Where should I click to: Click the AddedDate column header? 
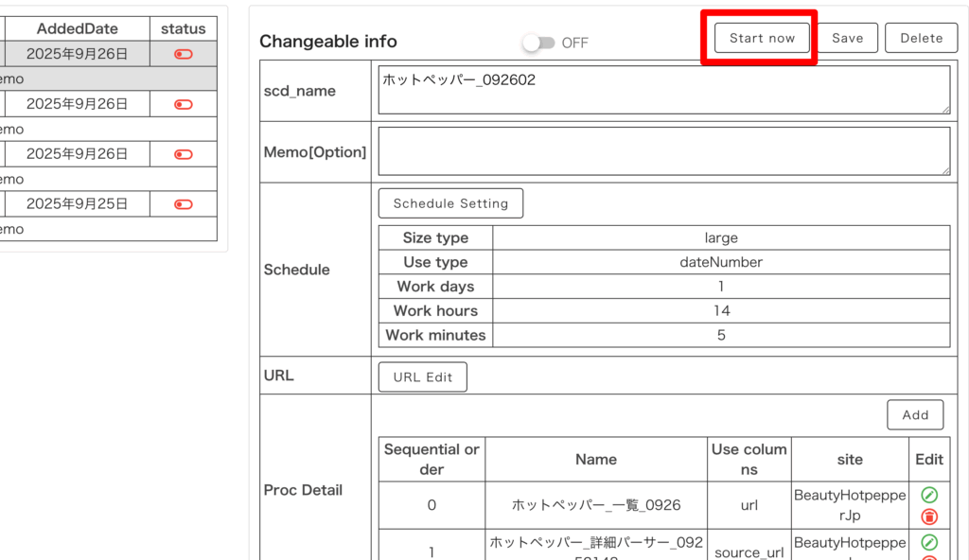[x=77, y=29]
